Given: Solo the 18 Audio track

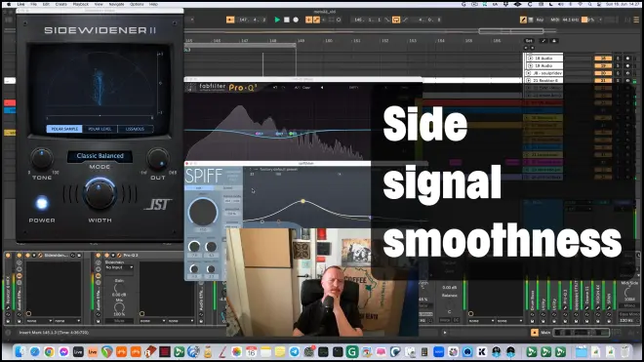Looking at the screenshot, I should point(618,59).
